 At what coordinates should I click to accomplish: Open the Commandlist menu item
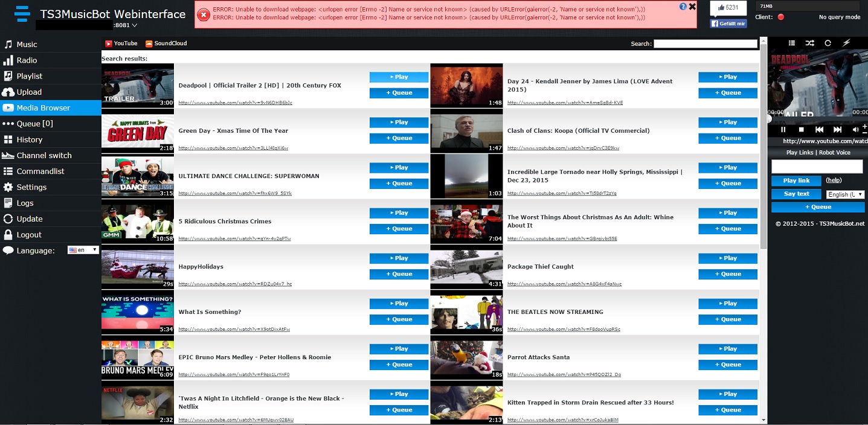click(x=51, y=171)
